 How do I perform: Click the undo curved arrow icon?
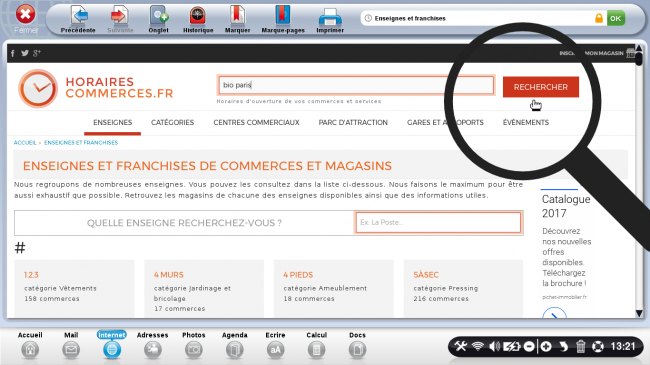[563, 346]
